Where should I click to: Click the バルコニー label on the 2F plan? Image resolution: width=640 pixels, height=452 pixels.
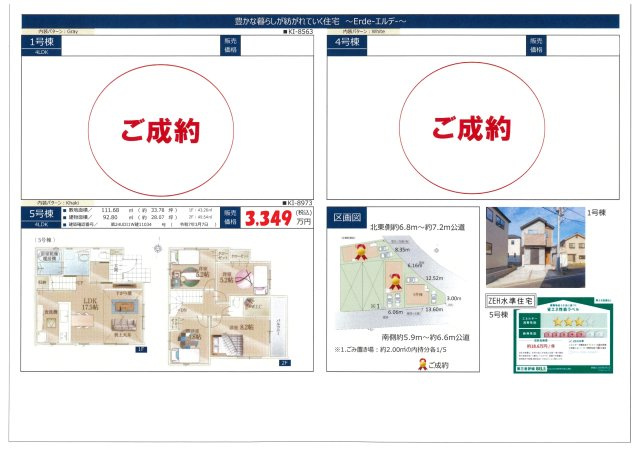[278, 327]
